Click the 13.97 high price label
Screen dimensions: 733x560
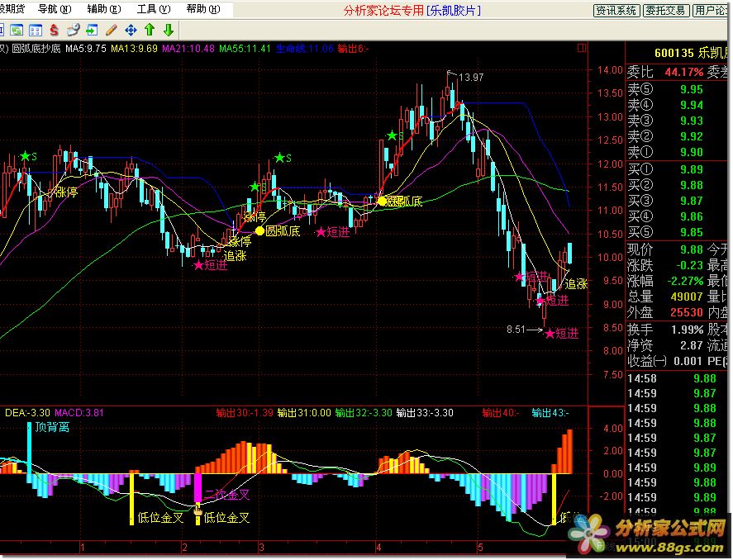[x=471, y=77]
